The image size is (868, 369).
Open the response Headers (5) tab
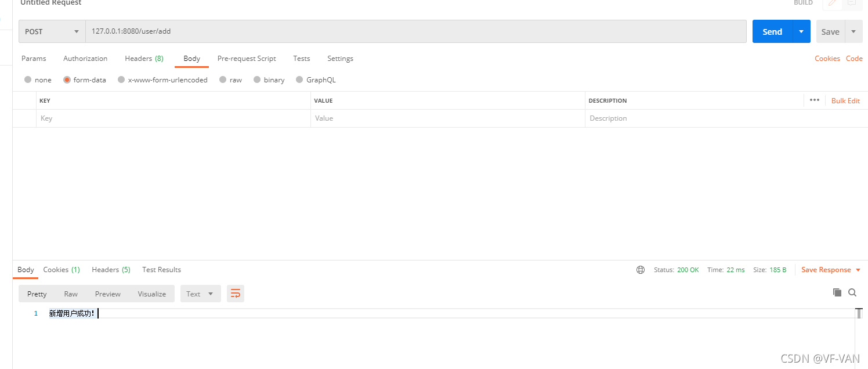point(111,269)
